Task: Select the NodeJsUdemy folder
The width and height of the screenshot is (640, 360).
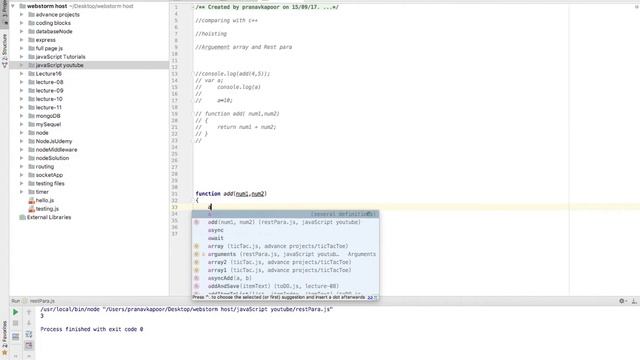Action: point(50,141)
